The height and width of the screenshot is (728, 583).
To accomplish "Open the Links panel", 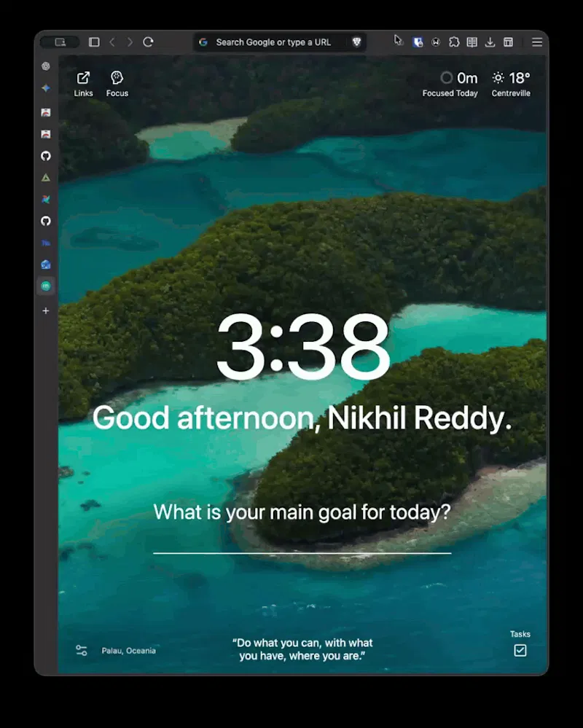I will click(x=84, y=84).
